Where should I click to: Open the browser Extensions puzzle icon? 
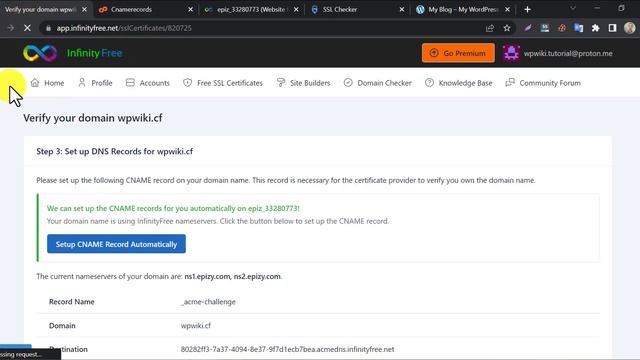(596, 28)
